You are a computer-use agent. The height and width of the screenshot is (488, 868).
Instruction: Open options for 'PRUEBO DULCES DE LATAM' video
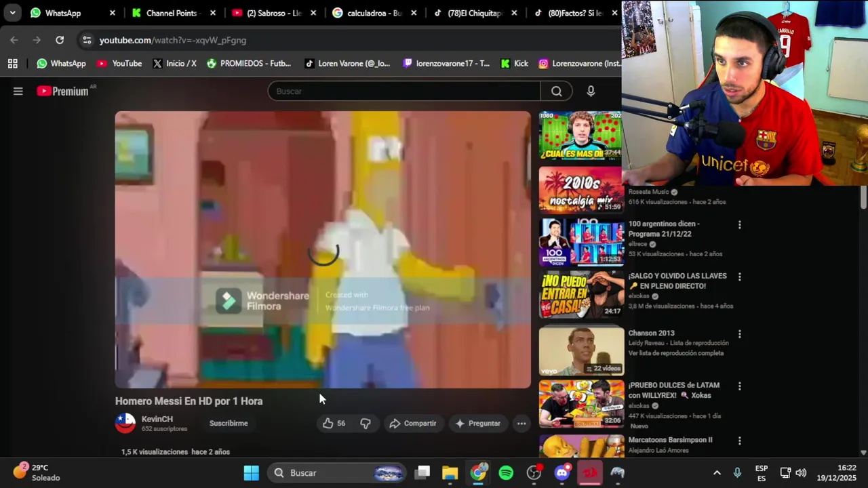(x=739, y=386)
